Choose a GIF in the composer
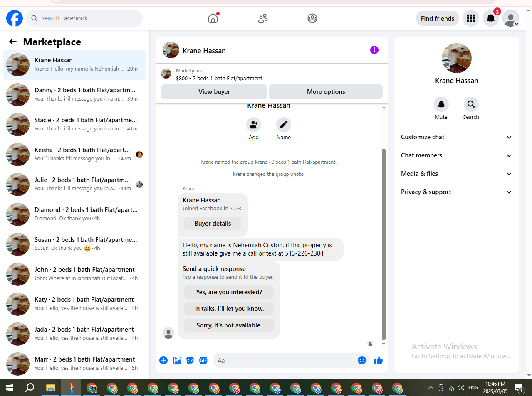This screenshot has height=396, width=532. pyautogui.click(x=203, y=360)
